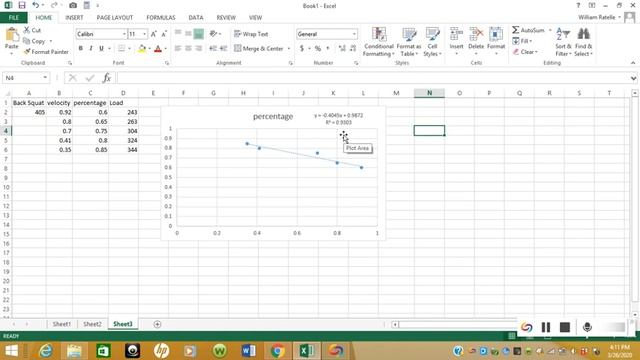
Task: Open Chrome from the taskbar
Action: (278, 351)
